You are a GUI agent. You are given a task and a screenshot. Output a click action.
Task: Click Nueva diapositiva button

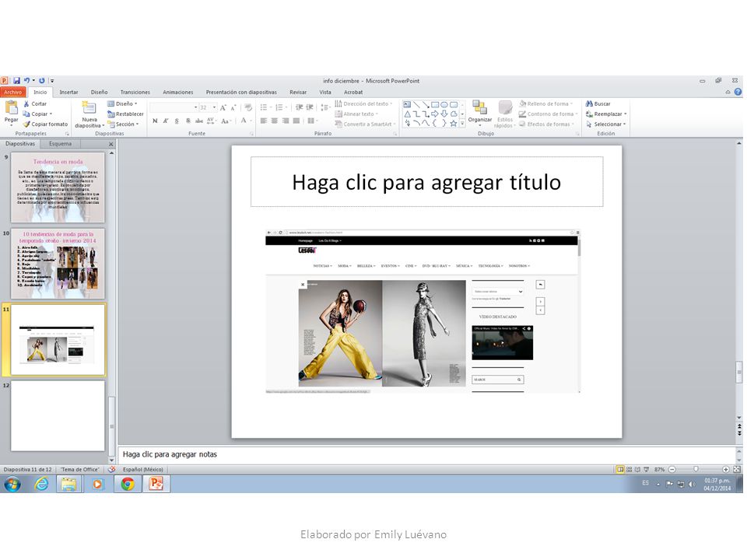pyautogui.click(x=89, y=114)
